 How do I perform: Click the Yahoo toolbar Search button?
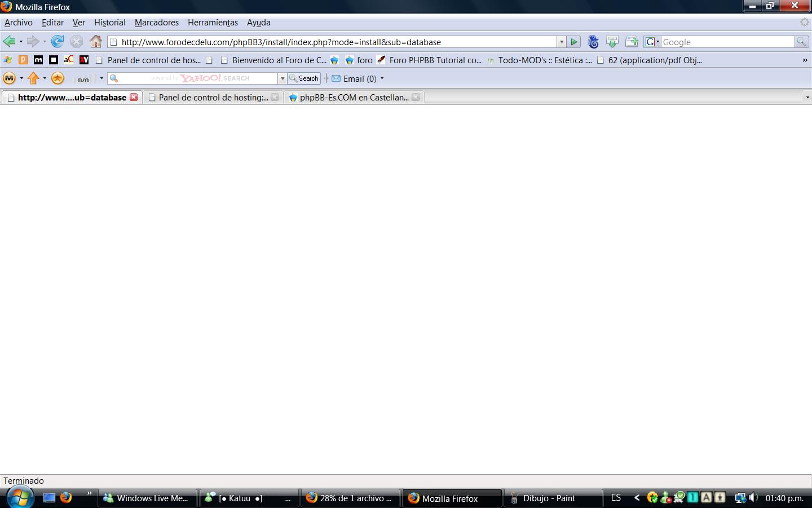304,78
